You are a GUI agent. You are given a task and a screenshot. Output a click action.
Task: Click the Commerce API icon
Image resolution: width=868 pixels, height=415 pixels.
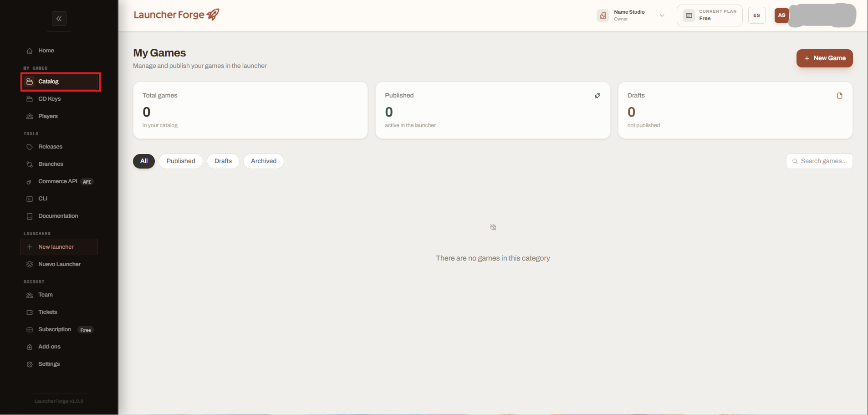(30, 182)
